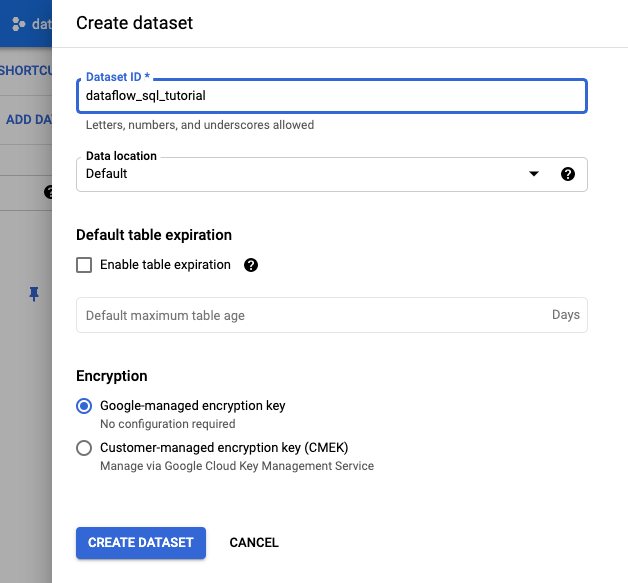The height and width of the screenshot is (583, 628).
Task: Click the partially hidden help icon in left panel
Action: click(x=47, y=192)
